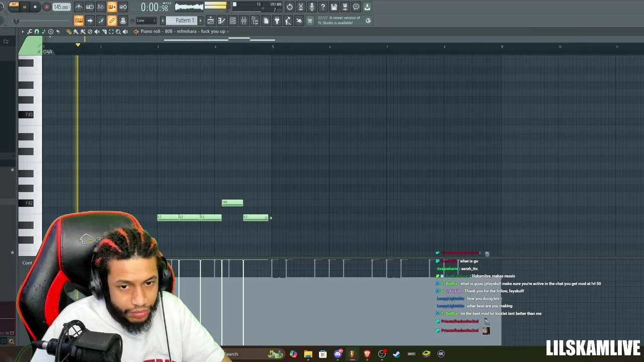This screenshot has height=362, width=644.
Task: Toggle the green magnet snap icon
Action: (x=37, y=32)
